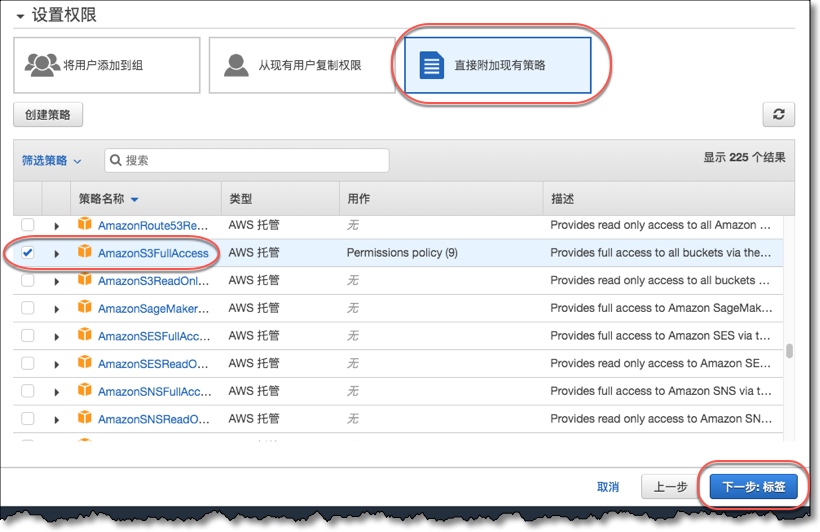Click the policy cube icon for AmazonSESFullAcc
The height and width of the screenshot is (532, 820).
point(85,335)
